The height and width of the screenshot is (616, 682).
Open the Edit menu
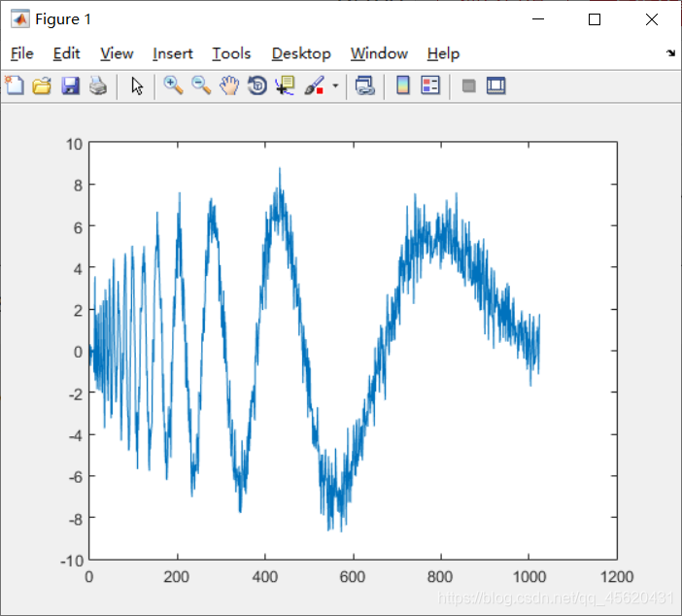tap(66, 53)
